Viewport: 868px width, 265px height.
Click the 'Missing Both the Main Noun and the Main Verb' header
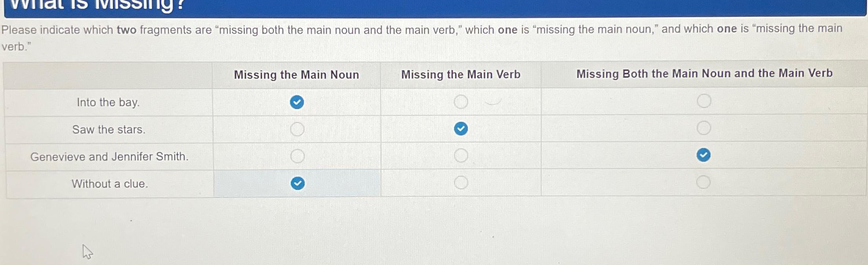[704, 73]
